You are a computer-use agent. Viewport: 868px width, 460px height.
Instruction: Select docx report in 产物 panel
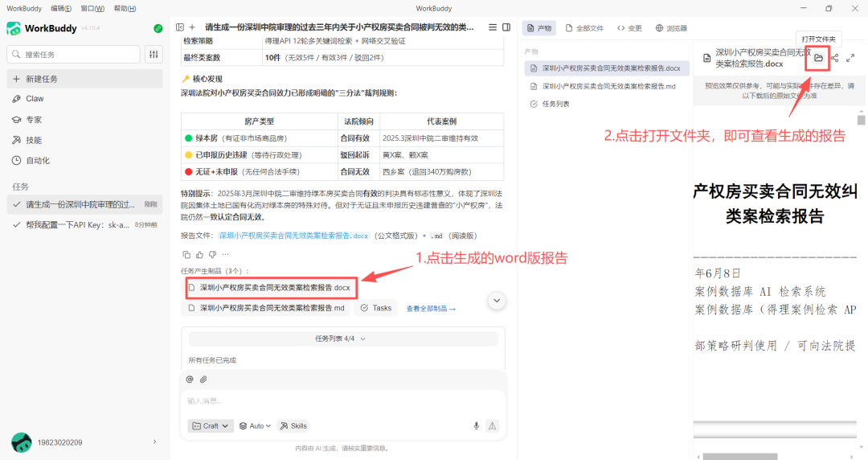pos(607,68)
